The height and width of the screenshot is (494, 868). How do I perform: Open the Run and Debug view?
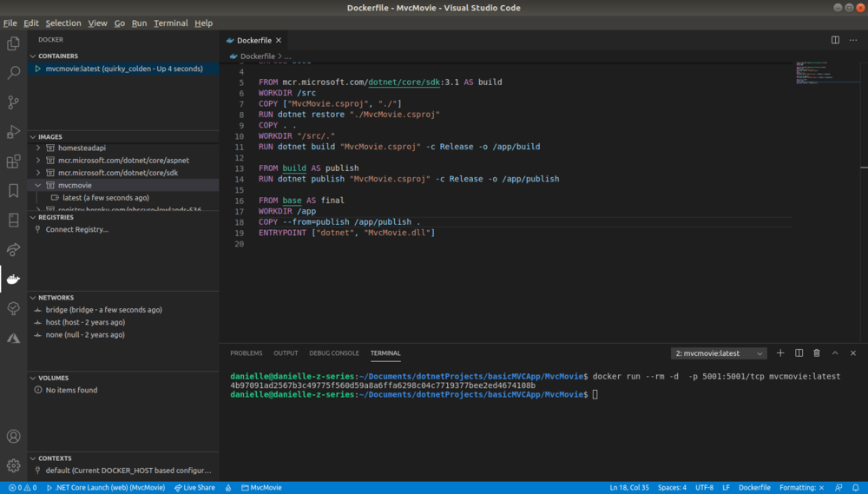coord(13,132)
